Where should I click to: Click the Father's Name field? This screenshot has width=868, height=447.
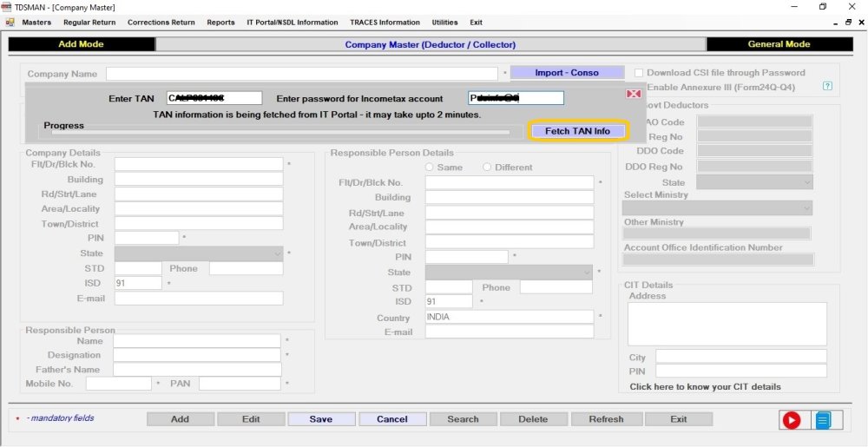click(197, 370)
